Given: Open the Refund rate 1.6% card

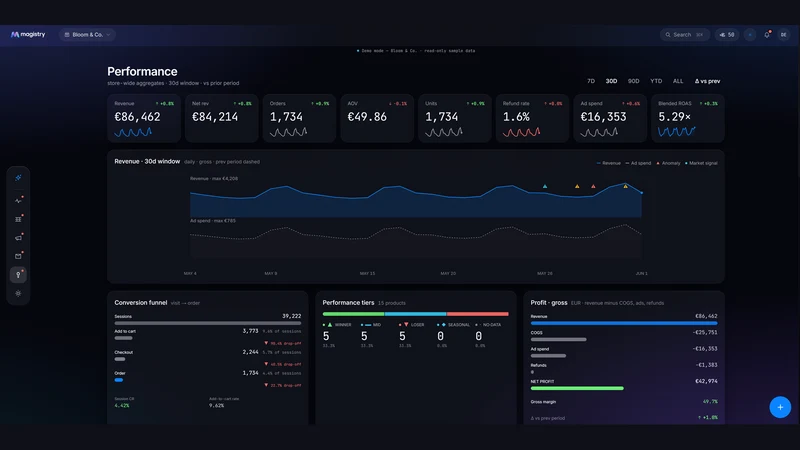Looking at the screenshot, I should pos(532,118).
